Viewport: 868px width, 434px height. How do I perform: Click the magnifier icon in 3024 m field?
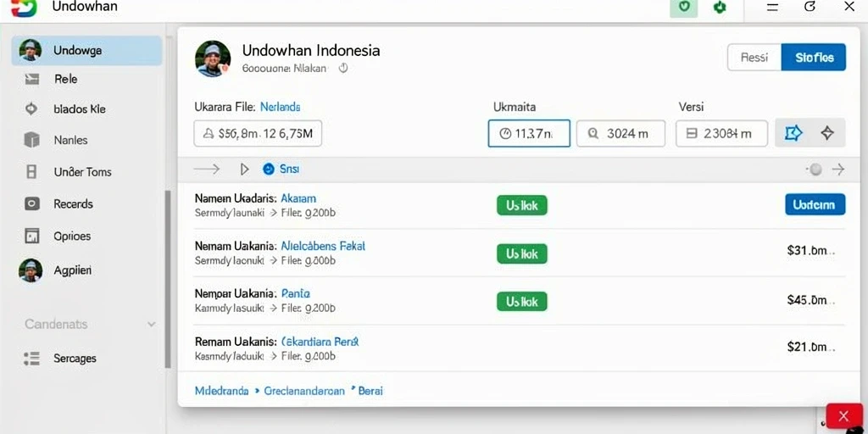pyautogui.click(x=593, y=133)
